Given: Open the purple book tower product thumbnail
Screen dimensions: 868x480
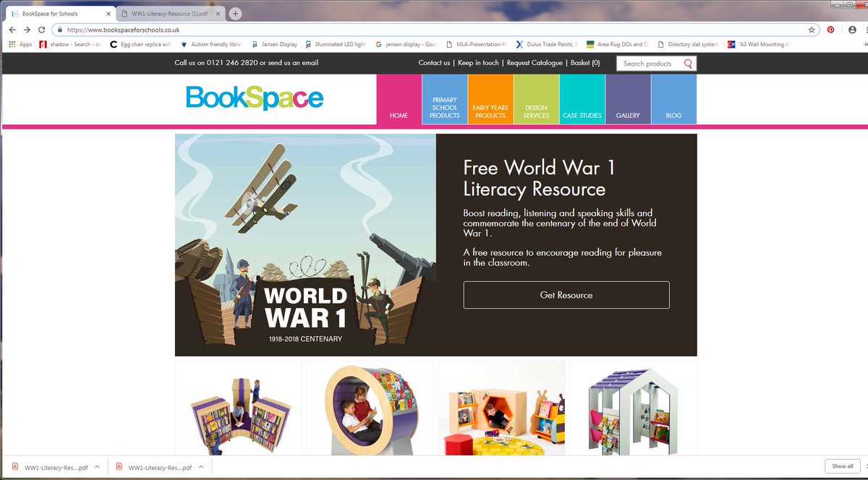Looking at the screenshot, I should click(x=239, y=408).
